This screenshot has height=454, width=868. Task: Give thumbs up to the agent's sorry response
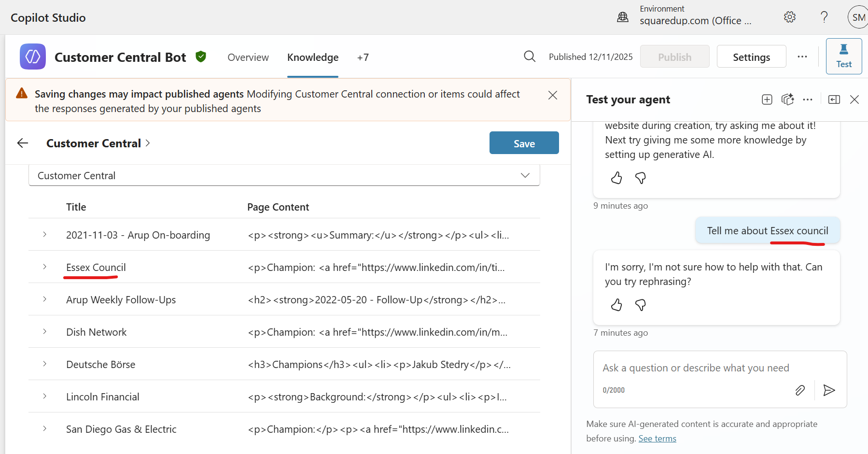tap(616, 305)
